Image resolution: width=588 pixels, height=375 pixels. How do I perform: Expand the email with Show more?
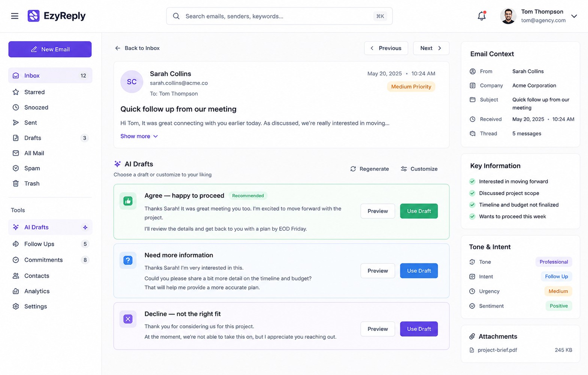coord(139,136)
